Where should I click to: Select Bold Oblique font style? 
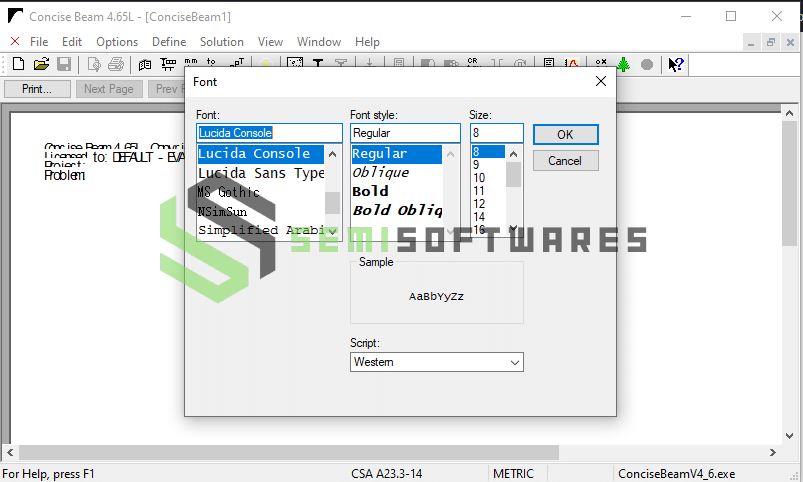397,210
